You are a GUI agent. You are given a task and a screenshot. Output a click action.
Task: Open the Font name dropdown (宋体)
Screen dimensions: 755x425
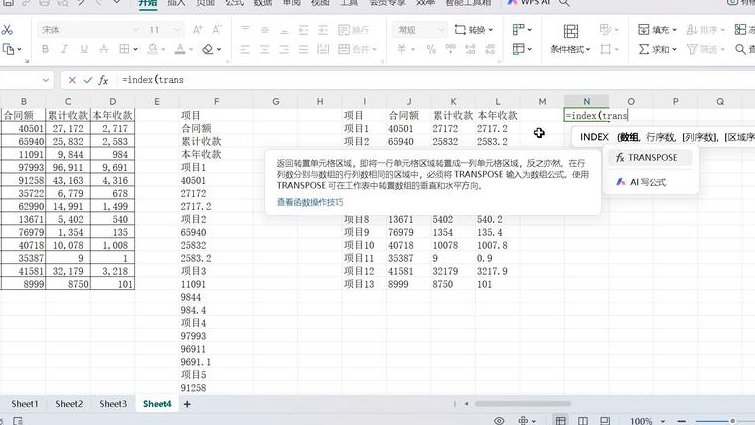(x=136, y=30)
